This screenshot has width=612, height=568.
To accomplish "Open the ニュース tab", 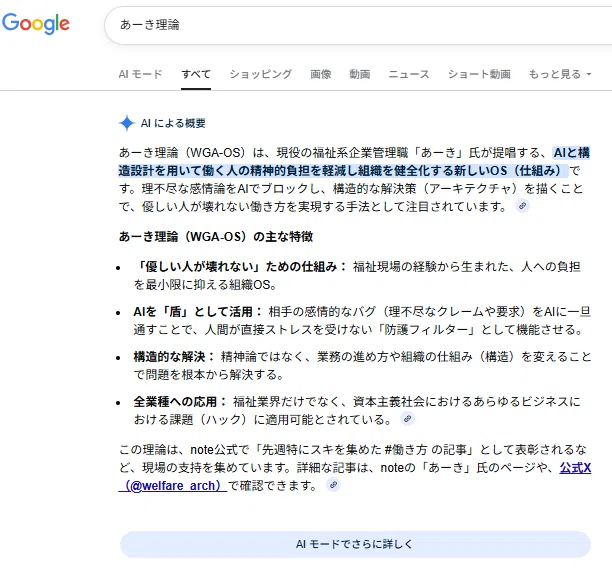I will tap(409, 74).
